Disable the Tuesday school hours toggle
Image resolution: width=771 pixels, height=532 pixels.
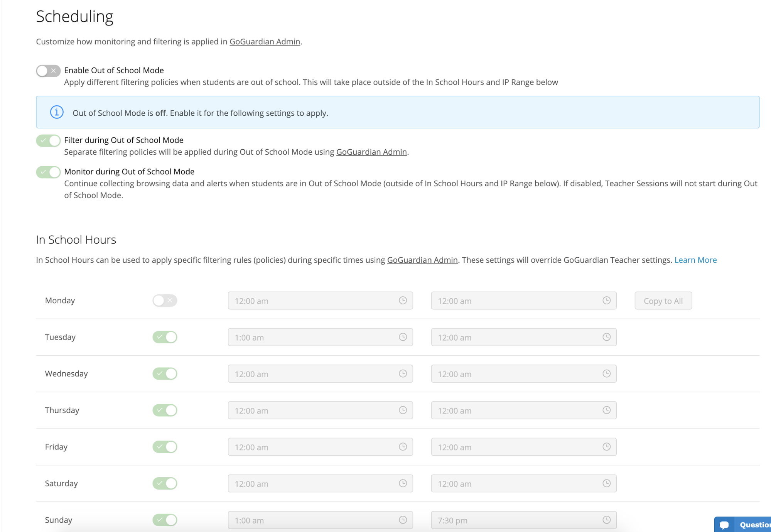coord(165,337)
